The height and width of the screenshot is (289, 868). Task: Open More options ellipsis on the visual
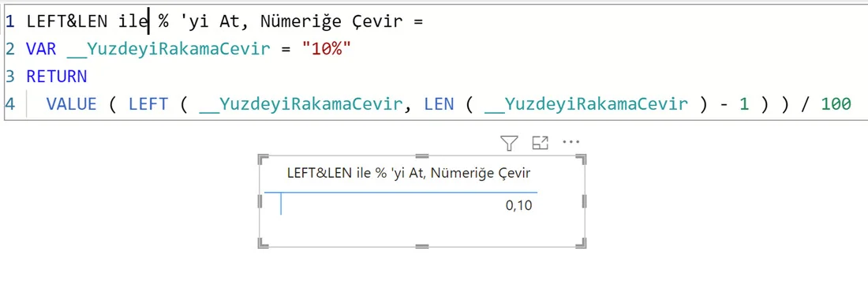(x=571, y=142)
